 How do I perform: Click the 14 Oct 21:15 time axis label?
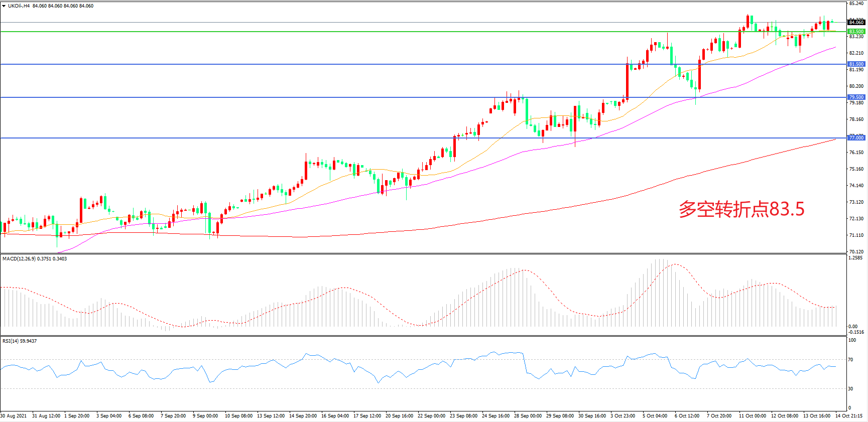(848, 416)
